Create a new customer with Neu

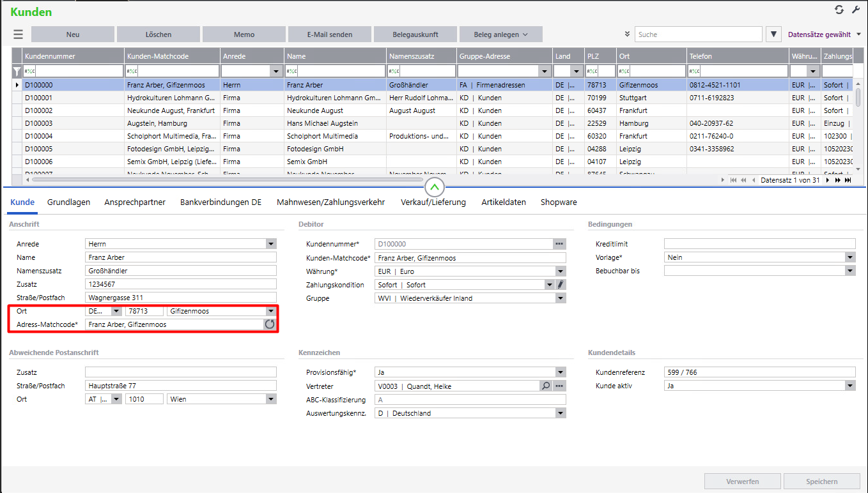pyautogui.click(x=73, y=34)
